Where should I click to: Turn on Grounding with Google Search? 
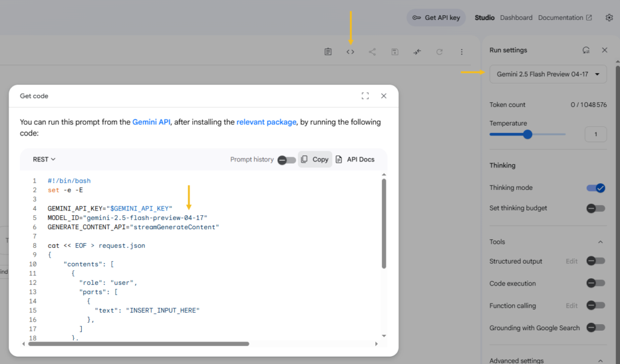(x=596, y=328)
